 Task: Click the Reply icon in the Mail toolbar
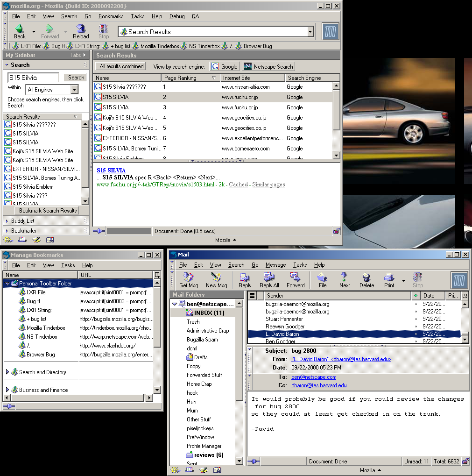click(245, 277)
